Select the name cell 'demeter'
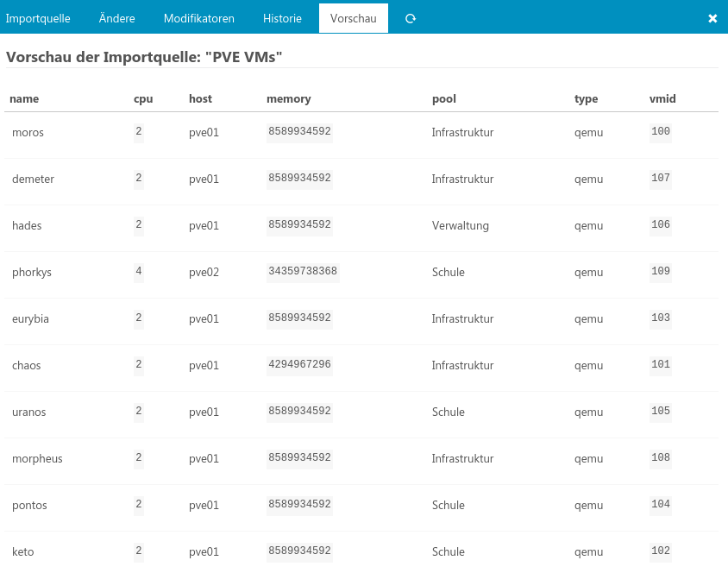Viewport: 728px width, 573px height. pos(33,179)
